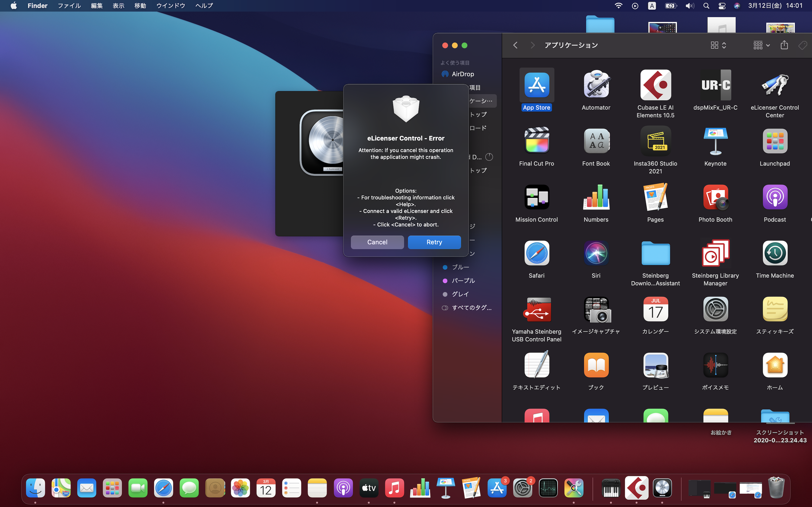The width and height of the screenshot is (812, 507).
Task: Select AirDrop in Finder sidebar
Action: [x=462, y=74]
